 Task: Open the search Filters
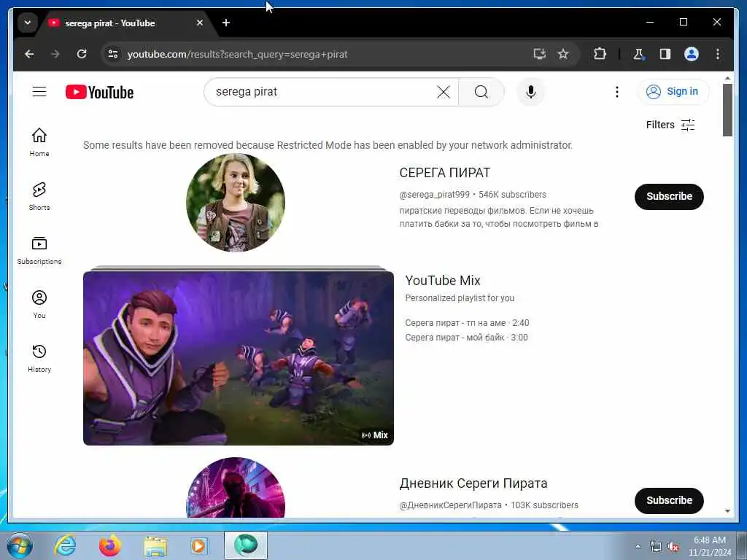pos(670,125)
